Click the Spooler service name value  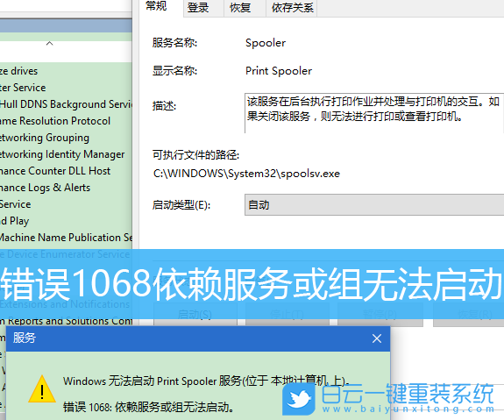266,43
